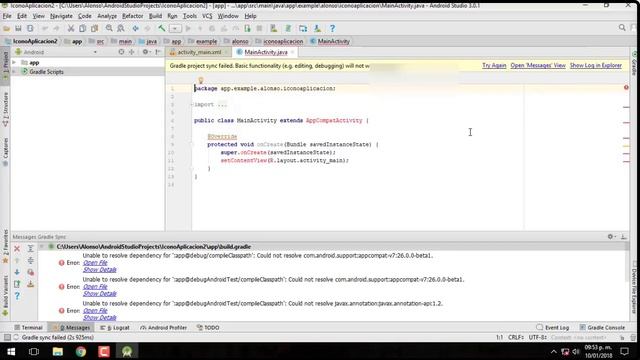Click the Open file toolbar icon
Viewport: 640px width, 360px height.
(x=6, y=29)
